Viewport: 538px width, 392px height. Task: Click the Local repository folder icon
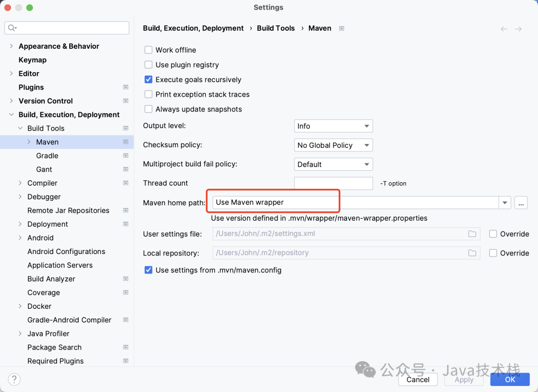(472, 253)
